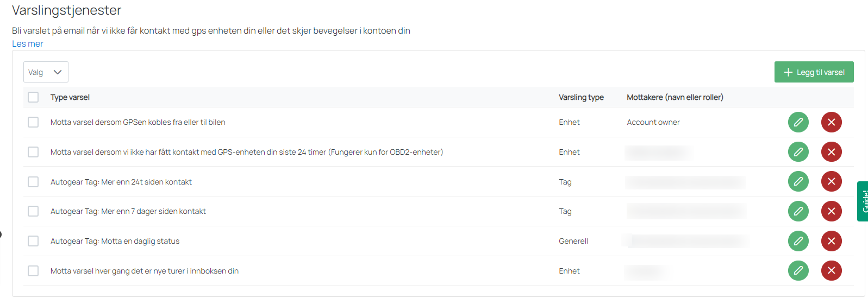Delete the GPS disconnect alert row
The width and height of the screenshot is (868, 298).
[x=831, y=122]
